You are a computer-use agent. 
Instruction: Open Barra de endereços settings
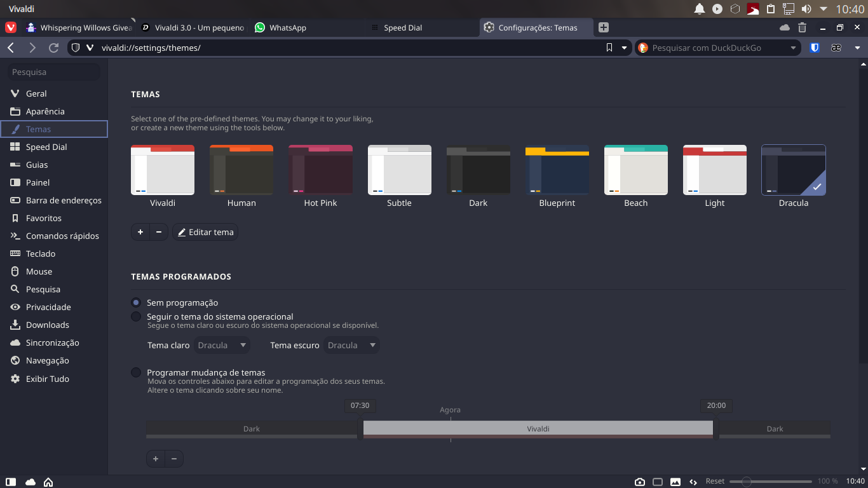54,200
